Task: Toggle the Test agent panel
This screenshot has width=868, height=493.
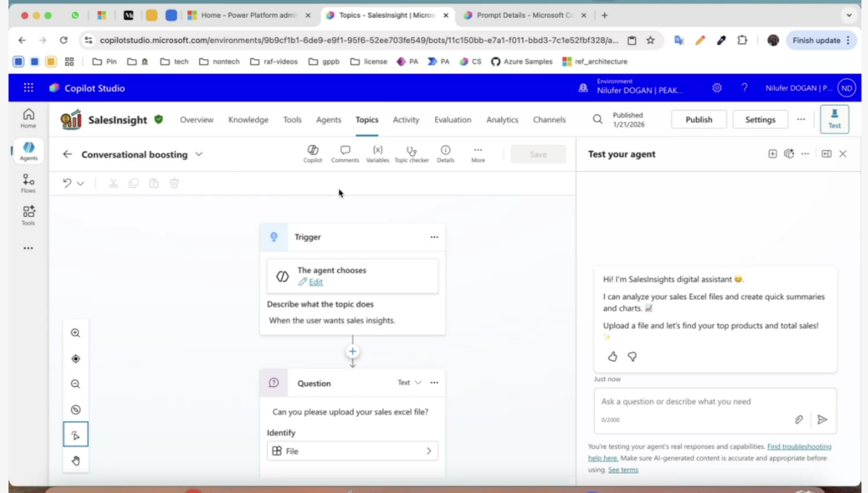Action: pyautogui.click(x=834, y=119)
